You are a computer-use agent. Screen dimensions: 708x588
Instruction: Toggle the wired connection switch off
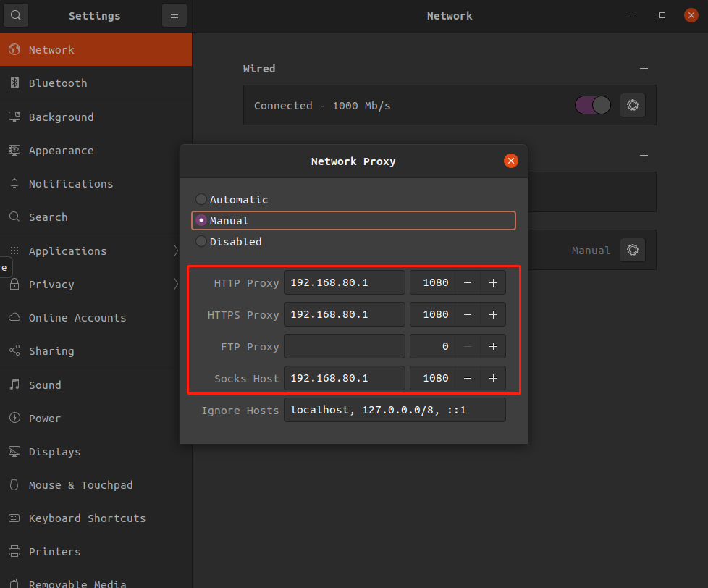click(592, 105)
